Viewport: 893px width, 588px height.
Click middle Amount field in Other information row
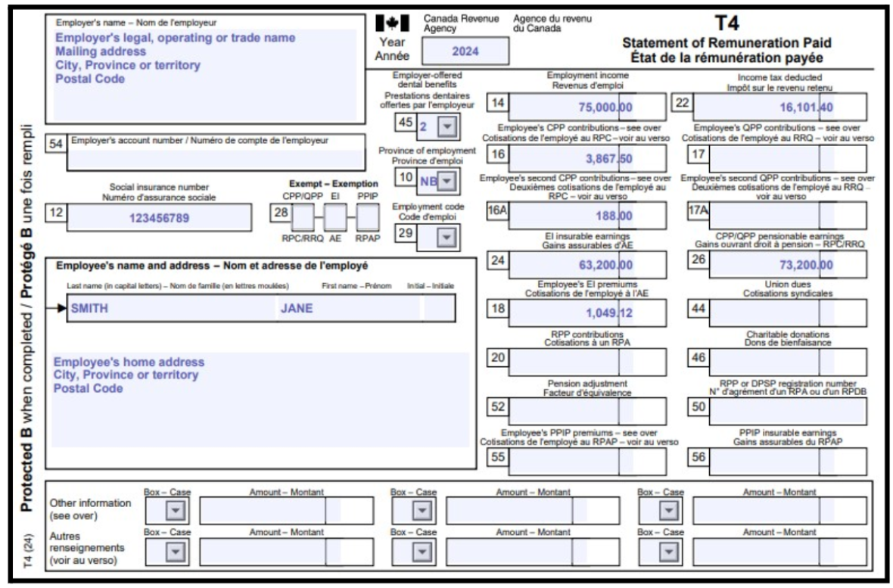(x=533, y=511)
